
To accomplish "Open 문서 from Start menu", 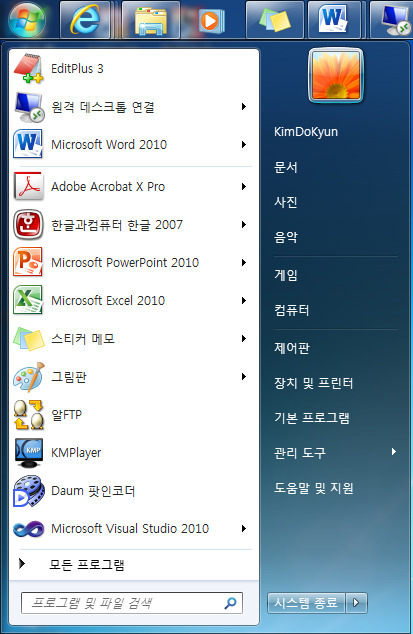I will 286,167.
